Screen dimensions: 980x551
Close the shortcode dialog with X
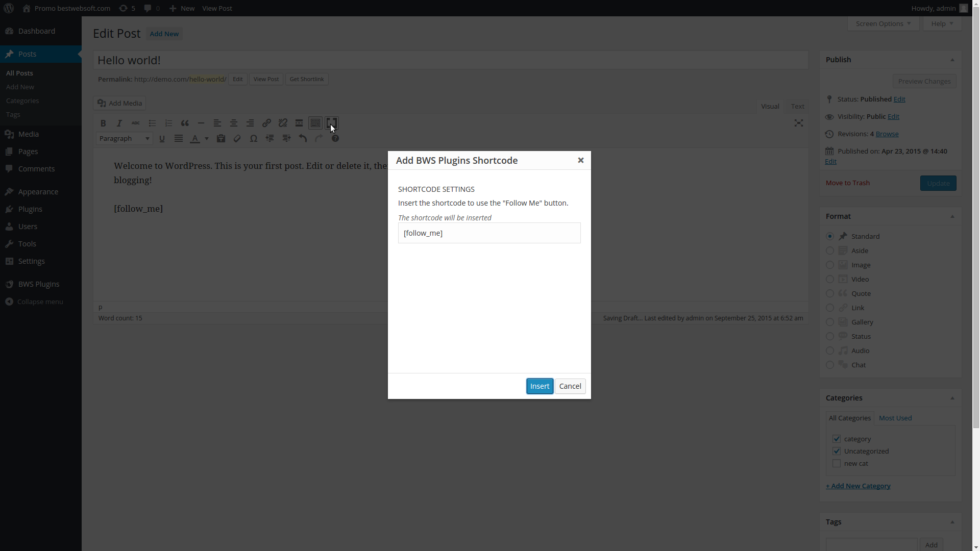coord(581,160)
